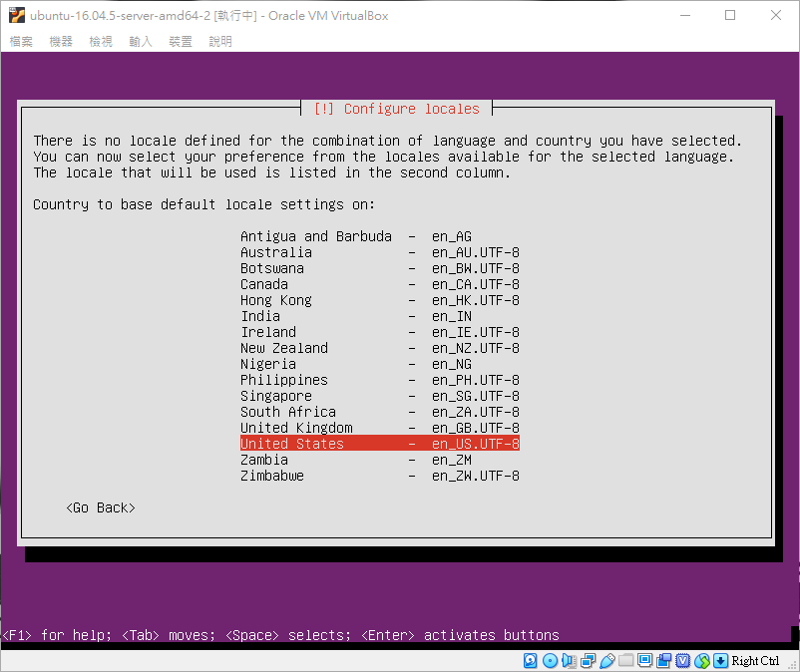Select Philippines in the country list
The height and width of the screenshot is (672, 800).
pyautogui.click(x=380, y=380)
